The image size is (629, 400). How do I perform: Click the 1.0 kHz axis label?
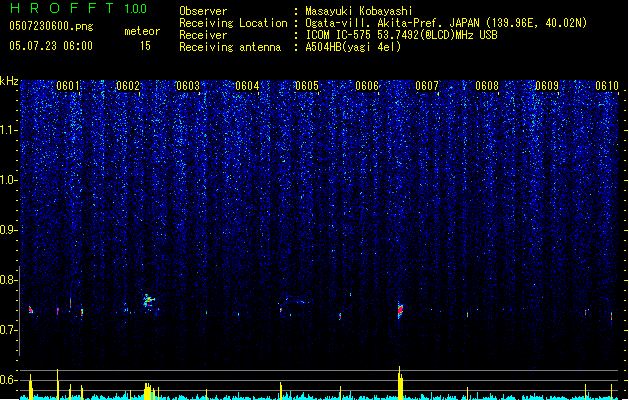[x=9, y=180]
